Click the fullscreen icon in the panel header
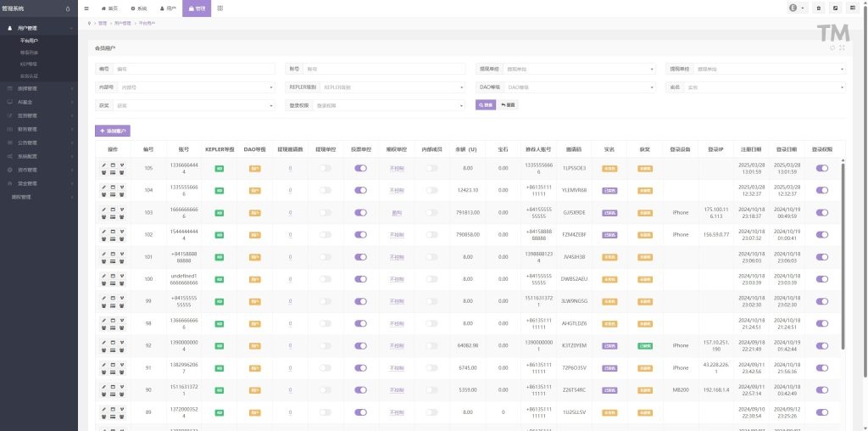The width and height of the screenshot is (868, 431). pos(842,48)
